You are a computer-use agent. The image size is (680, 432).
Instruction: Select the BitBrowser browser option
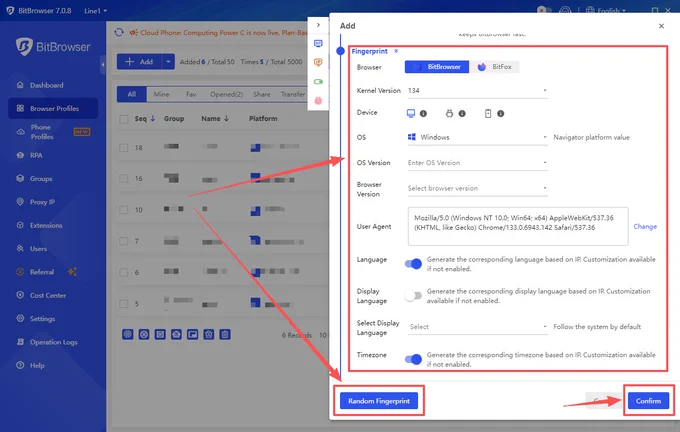click(x=437, y=67)
